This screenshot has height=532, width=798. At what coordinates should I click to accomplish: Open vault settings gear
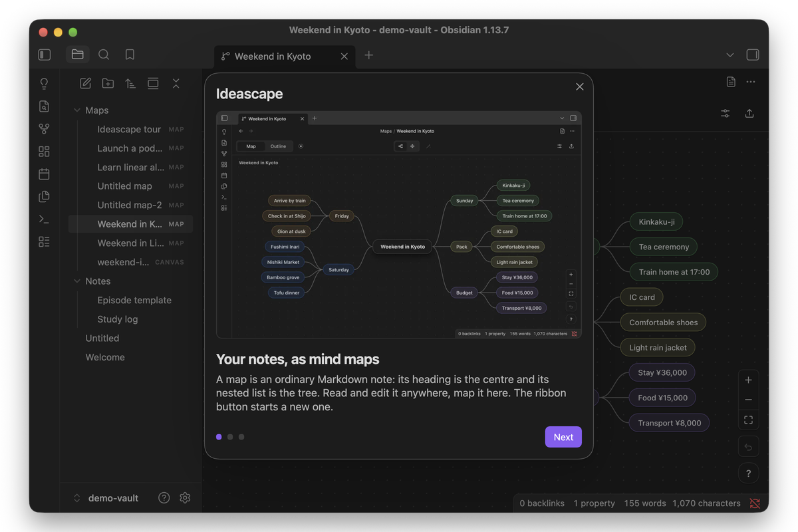coord(185,498)
